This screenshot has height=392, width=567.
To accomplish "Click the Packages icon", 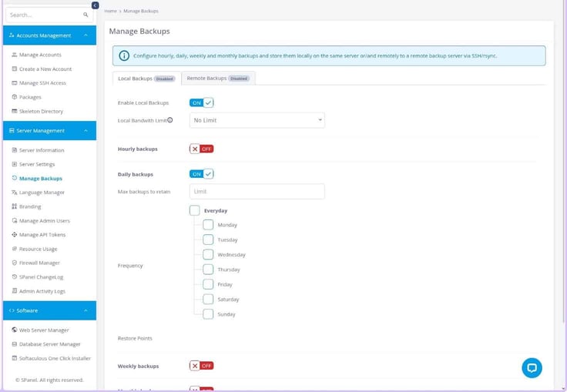I will (x=15, y=97).
